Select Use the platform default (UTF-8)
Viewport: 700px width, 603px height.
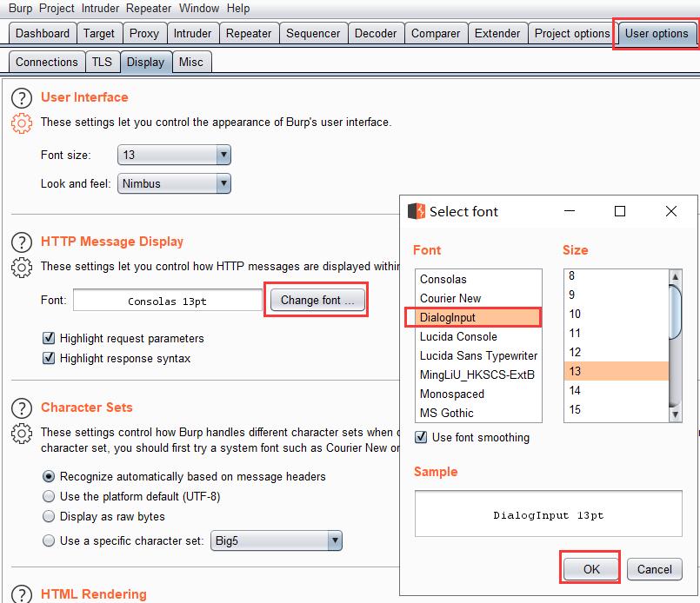coord(49,496)
